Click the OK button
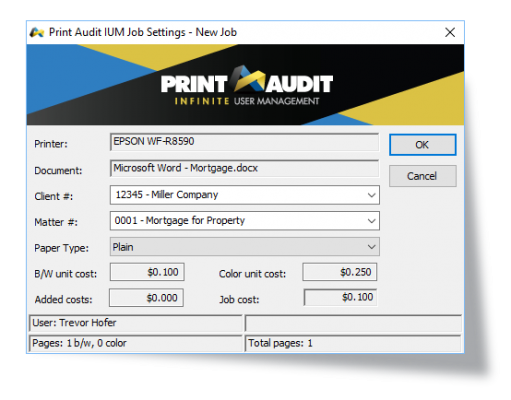Viewport: 511px width, 400px height. [422, 145]
